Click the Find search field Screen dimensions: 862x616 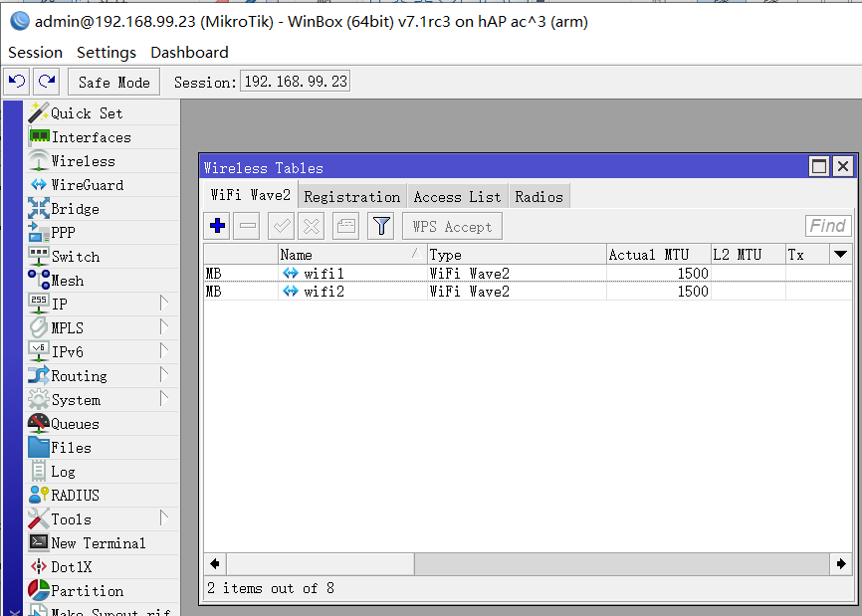click(827, 226)
